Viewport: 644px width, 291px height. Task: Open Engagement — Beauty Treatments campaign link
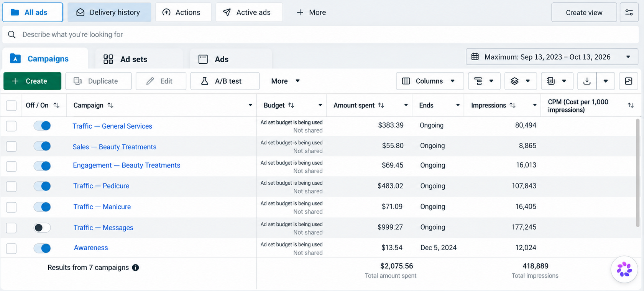point(127,165)
